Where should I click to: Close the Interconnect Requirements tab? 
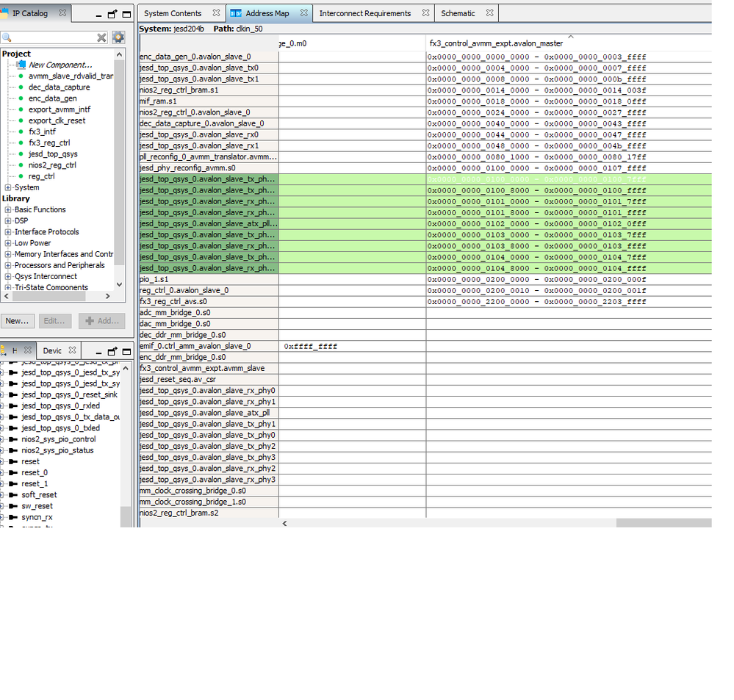tap(425, 13)
